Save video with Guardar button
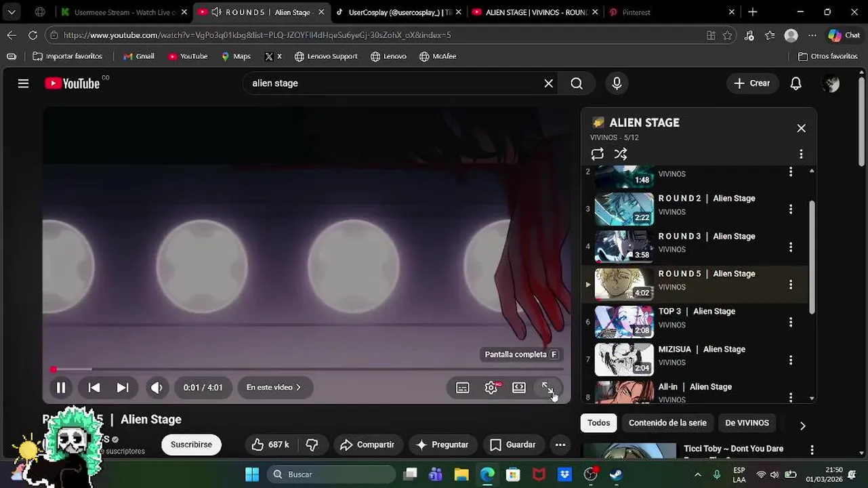 coord(513,445)
